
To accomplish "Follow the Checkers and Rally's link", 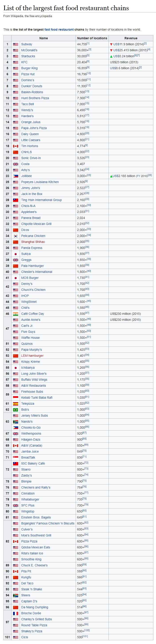I will 36,488.
